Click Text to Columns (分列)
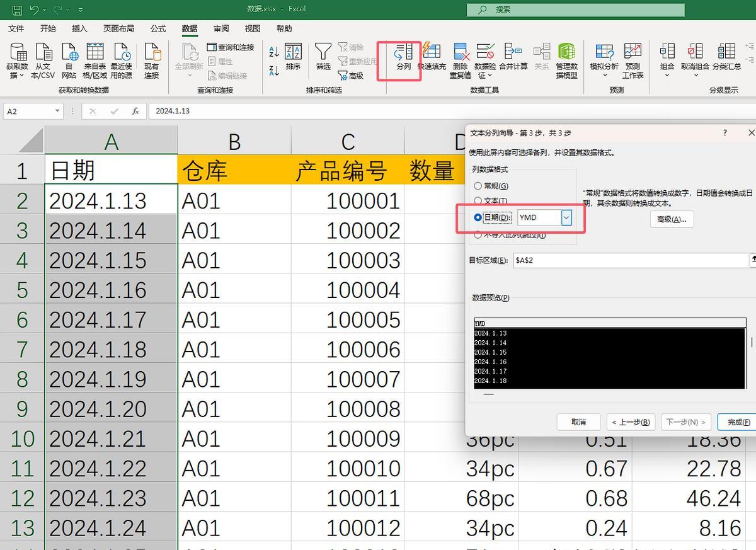Viewport: 756px width, 550px height. 403,57
